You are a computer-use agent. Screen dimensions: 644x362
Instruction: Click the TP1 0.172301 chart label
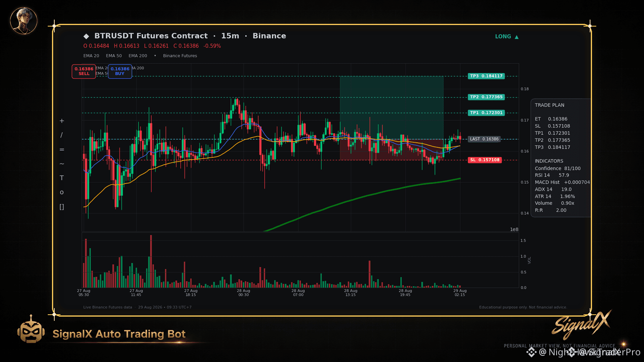[x=486, y=113]
